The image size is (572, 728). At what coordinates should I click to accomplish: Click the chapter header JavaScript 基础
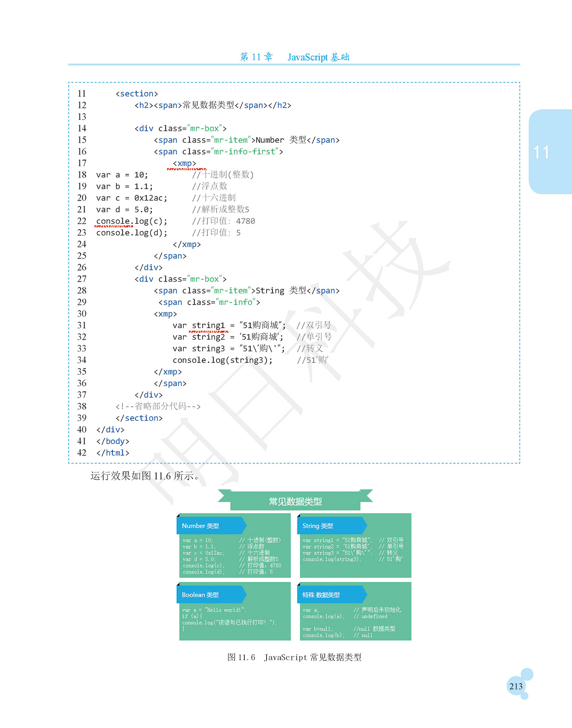tap(318, 57)
